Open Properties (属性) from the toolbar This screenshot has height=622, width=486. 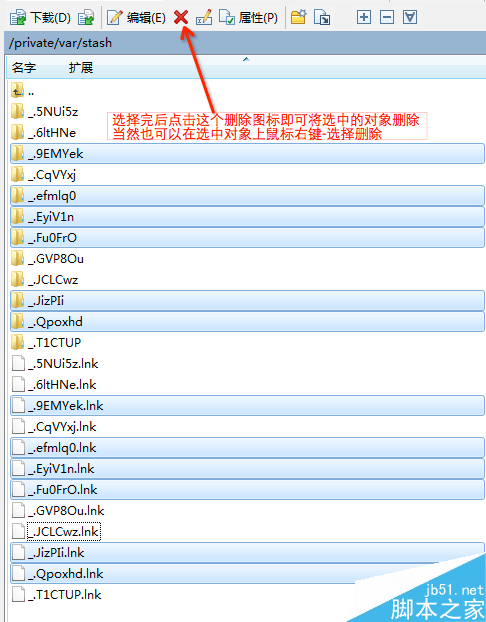coord(248,18)
